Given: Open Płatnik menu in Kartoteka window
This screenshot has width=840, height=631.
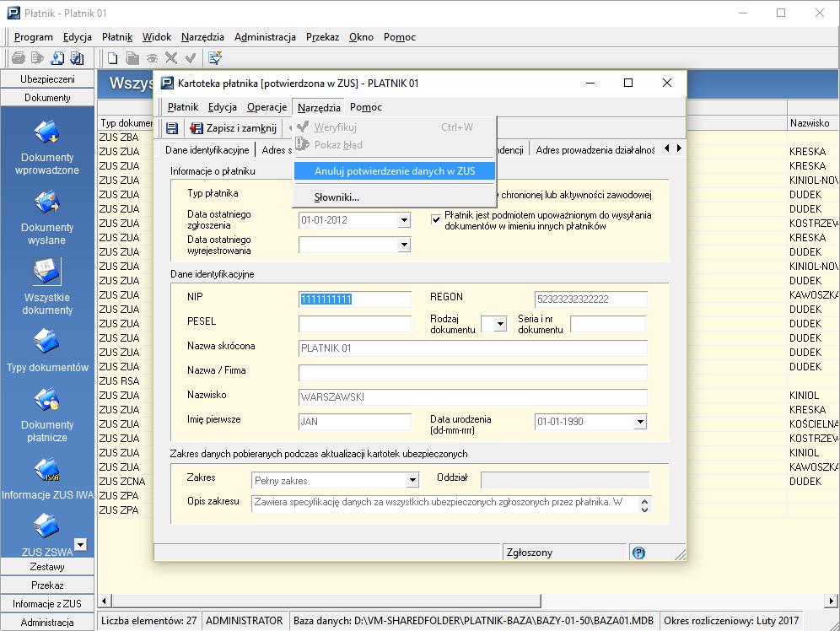Looking at the screenshot, I should click(x=183, y=107).
